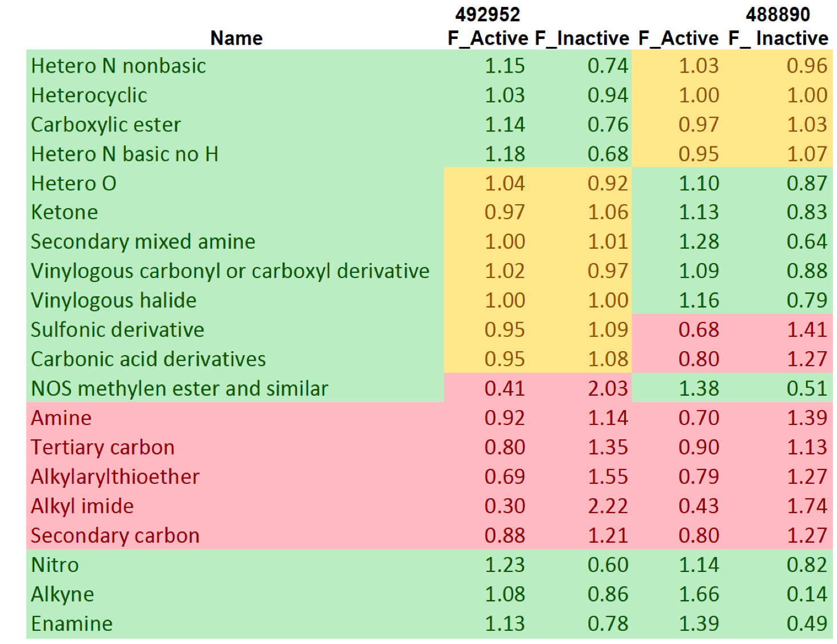837x644 pixels.
Task: Select the Carboxylic ester row name
Action: coord(106,125)
